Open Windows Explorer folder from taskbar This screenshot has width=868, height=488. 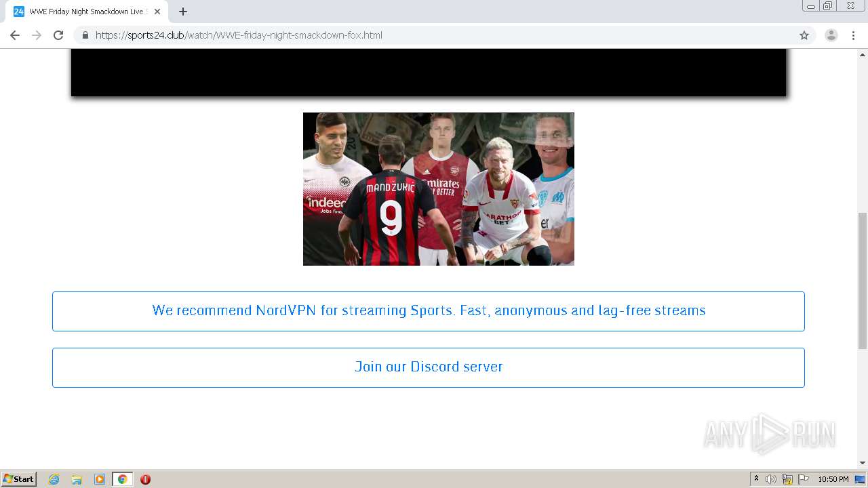[x=77, y=479]
